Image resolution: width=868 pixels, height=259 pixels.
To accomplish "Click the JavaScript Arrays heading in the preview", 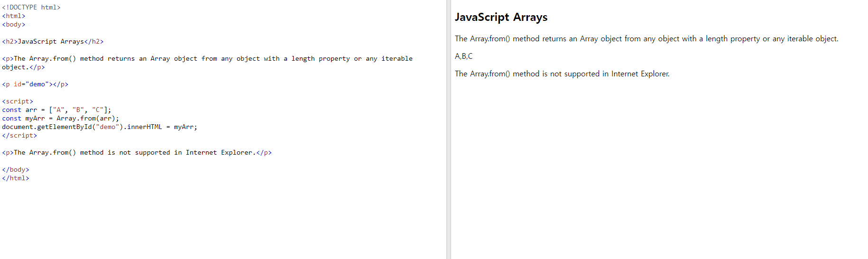I will pos(501,18).
